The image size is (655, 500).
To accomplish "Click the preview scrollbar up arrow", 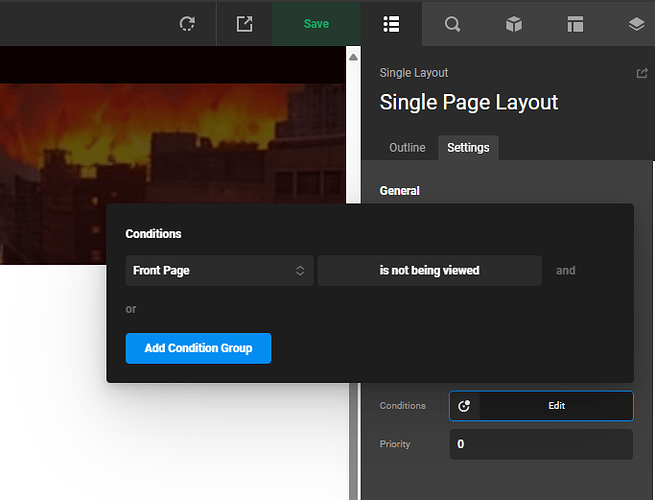I will point(352,58).
